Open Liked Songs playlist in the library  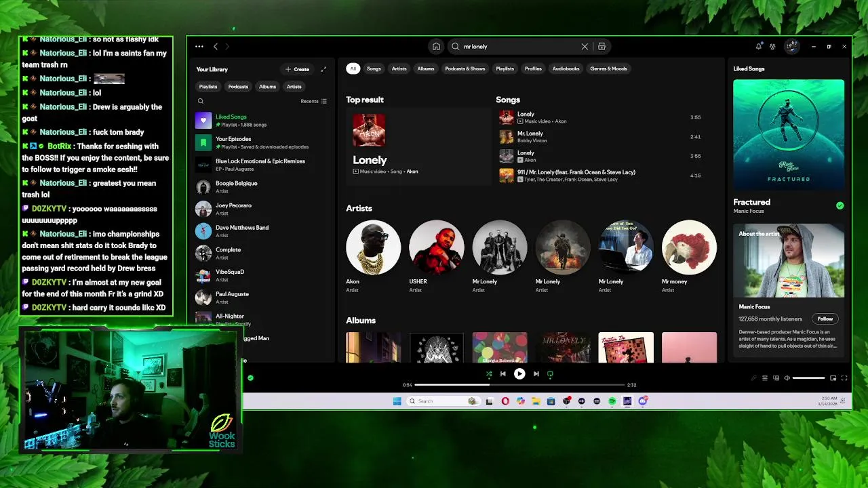(x=261, y=121)
